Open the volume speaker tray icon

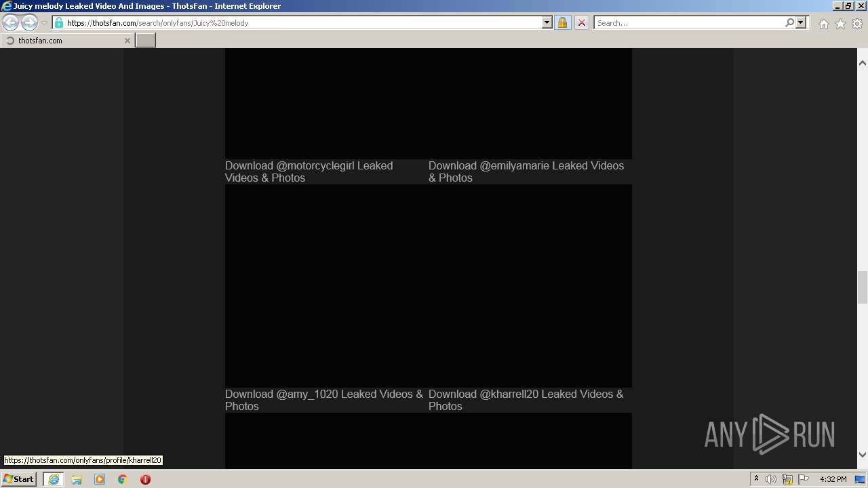[771, 479]
